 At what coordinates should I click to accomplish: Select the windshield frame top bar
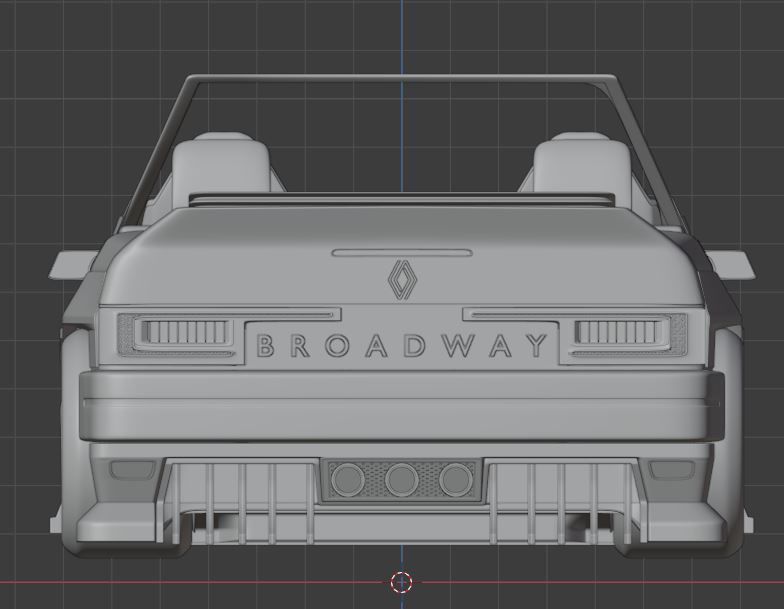click(402, 79)
